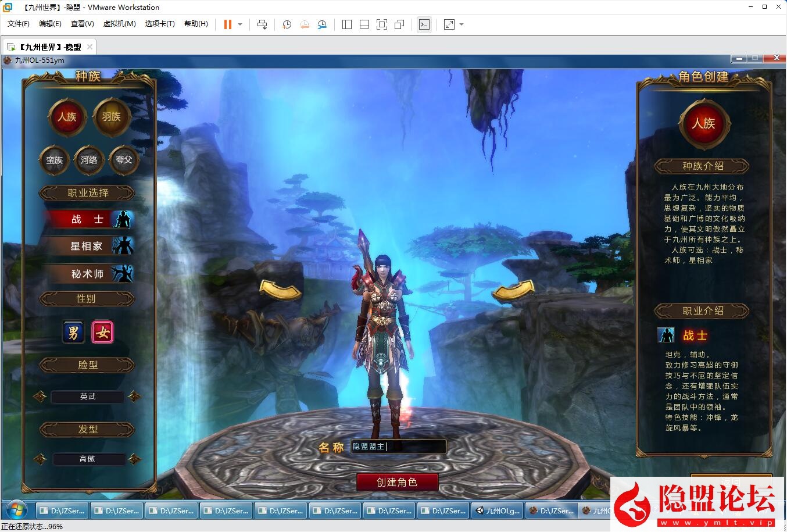Select the 星相家 astrologer class button
Viewport: 787px width, 532px height.
87,247
